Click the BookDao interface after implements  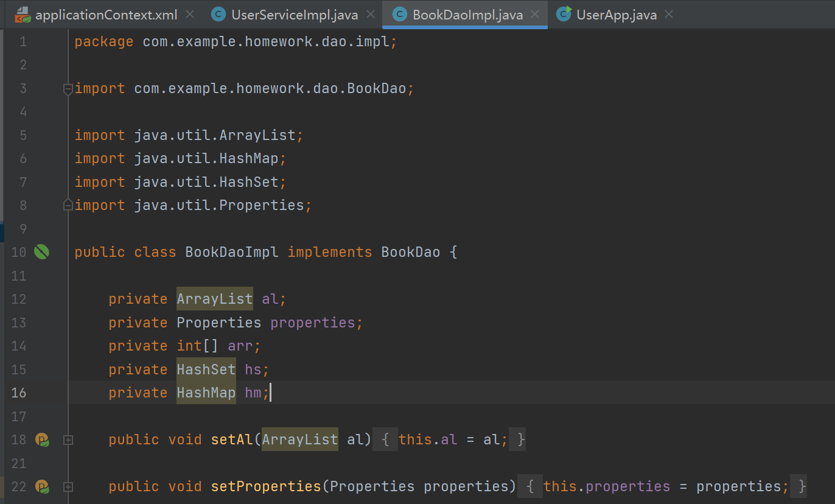coord(411,252)
